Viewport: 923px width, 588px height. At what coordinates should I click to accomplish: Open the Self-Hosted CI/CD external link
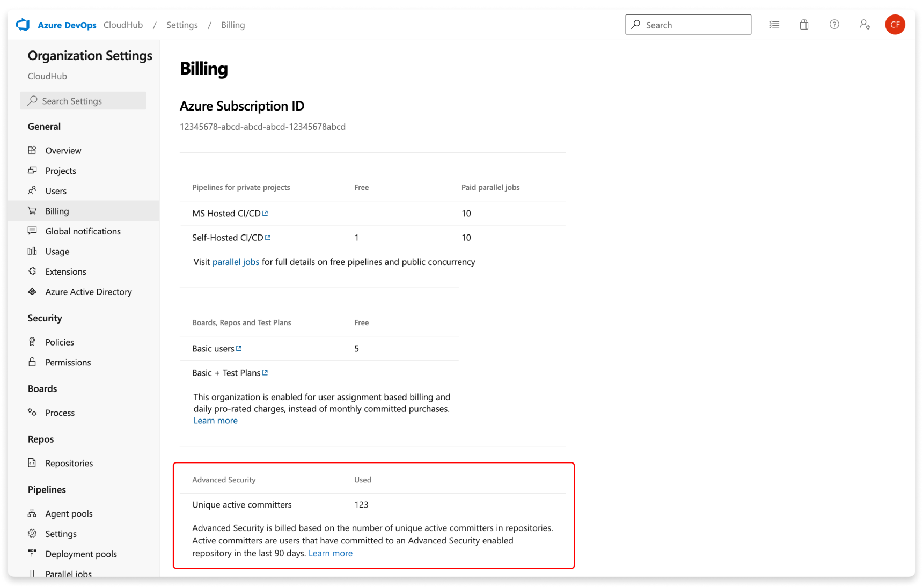[x=269, y=237]
